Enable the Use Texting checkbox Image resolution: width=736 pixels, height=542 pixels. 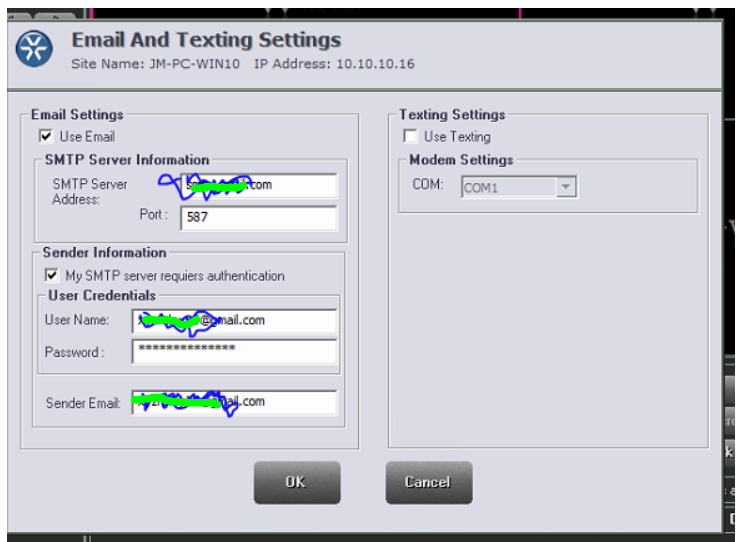coord(410,136)
